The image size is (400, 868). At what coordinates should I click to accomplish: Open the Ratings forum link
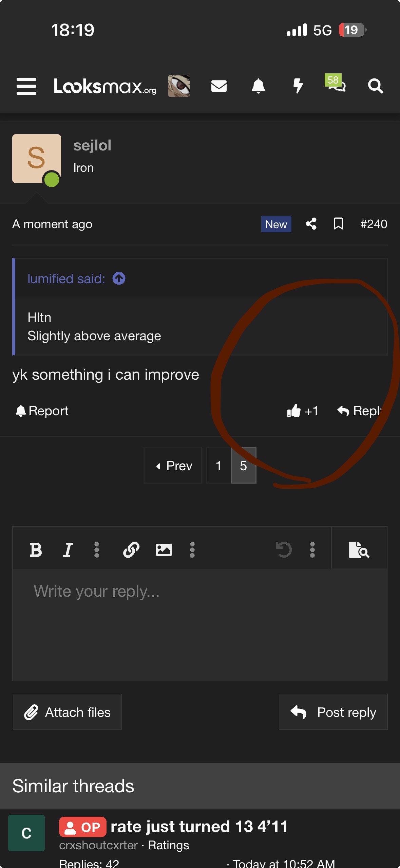(x=169, y=845)
